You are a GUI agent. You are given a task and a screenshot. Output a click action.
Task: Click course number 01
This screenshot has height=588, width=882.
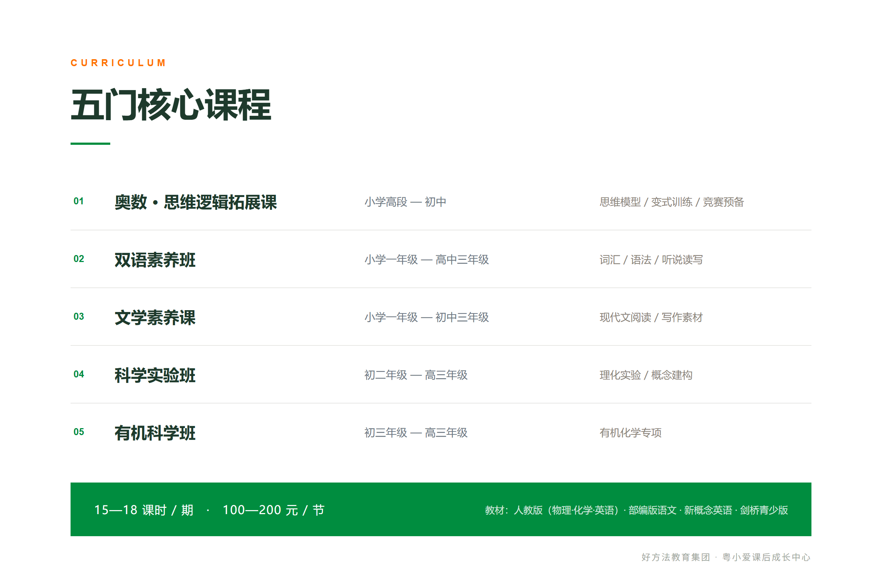click(x=79, y=201)
